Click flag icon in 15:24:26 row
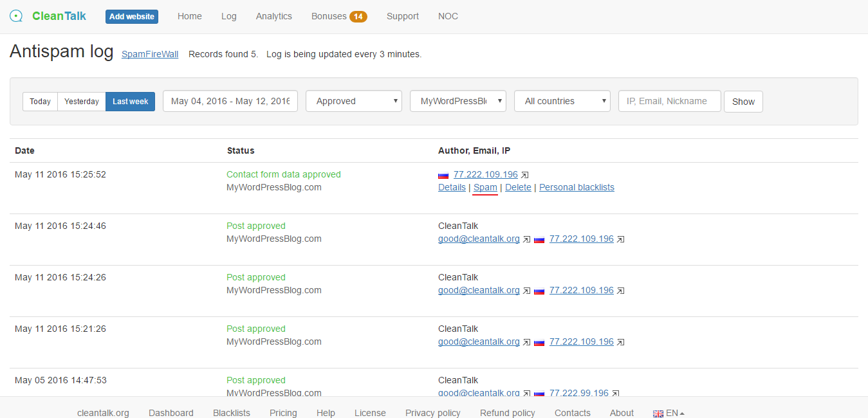 click(539, 291)
